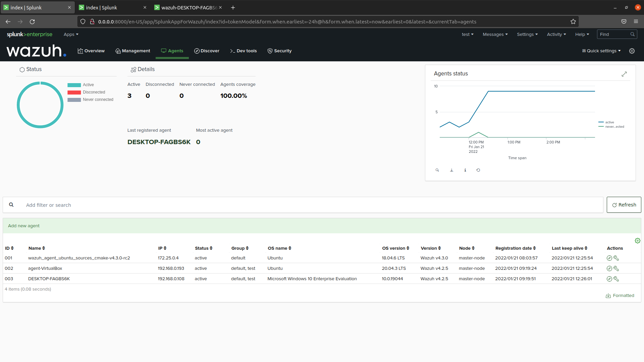Sort by Last keep alive column
This screenshot has width=644, height=362.
pos(570,248)
